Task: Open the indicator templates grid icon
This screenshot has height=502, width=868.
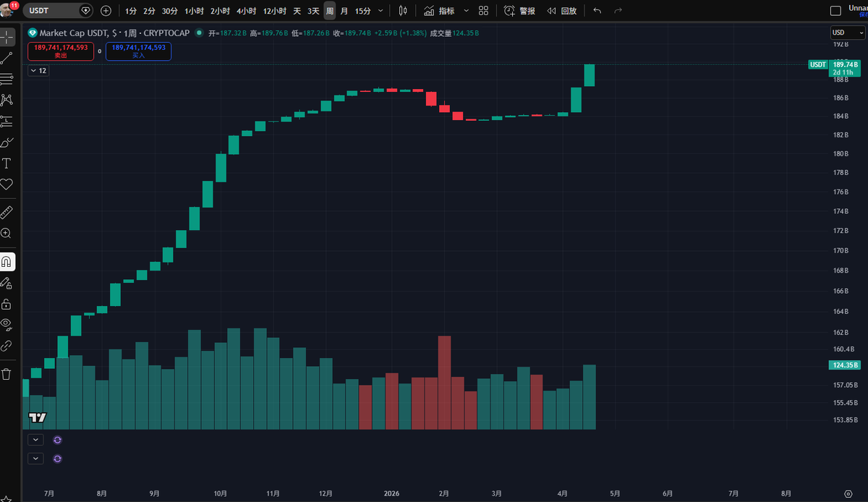Action: [x=483, y=11]
